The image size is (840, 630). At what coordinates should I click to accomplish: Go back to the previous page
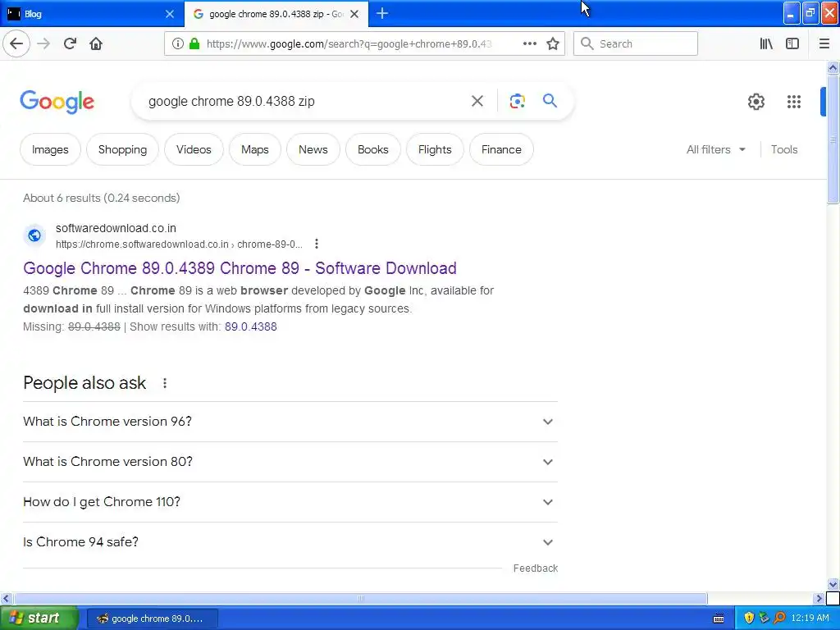pos(16,43)
